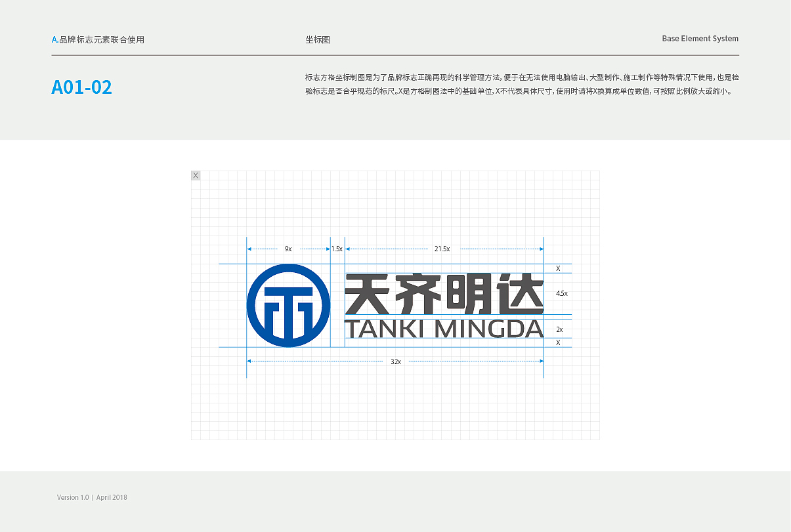Screen dimensions: 791x532
Task: Click the '32x' total width label
Action: [396, 361]
